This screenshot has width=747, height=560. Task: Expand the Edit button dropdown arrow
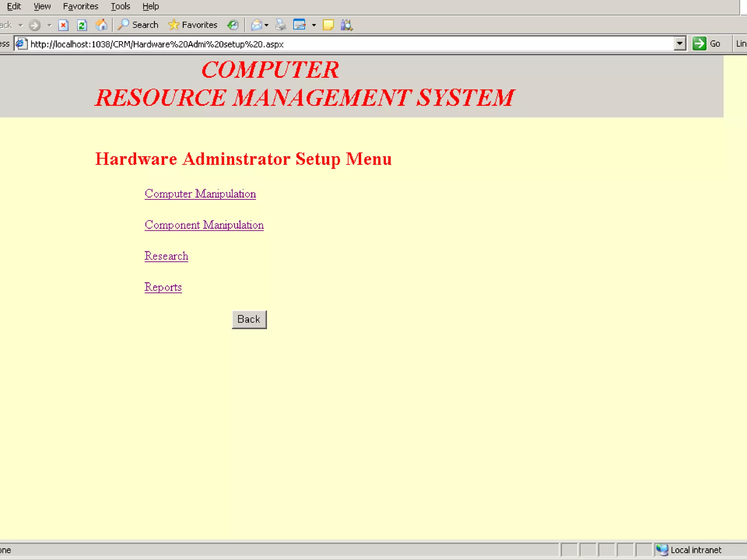click(x=314, y=25)
